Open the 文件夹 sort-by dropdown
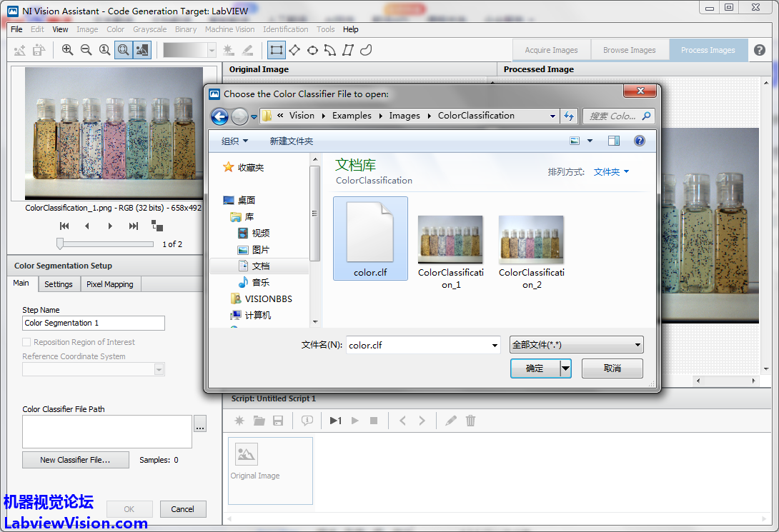This screenshot has height=532, width=779. 611,172
